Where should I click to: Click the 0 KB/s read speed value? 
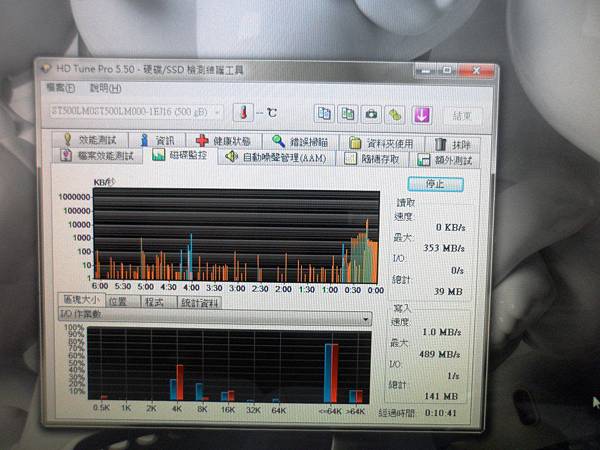tap(451, 227)
